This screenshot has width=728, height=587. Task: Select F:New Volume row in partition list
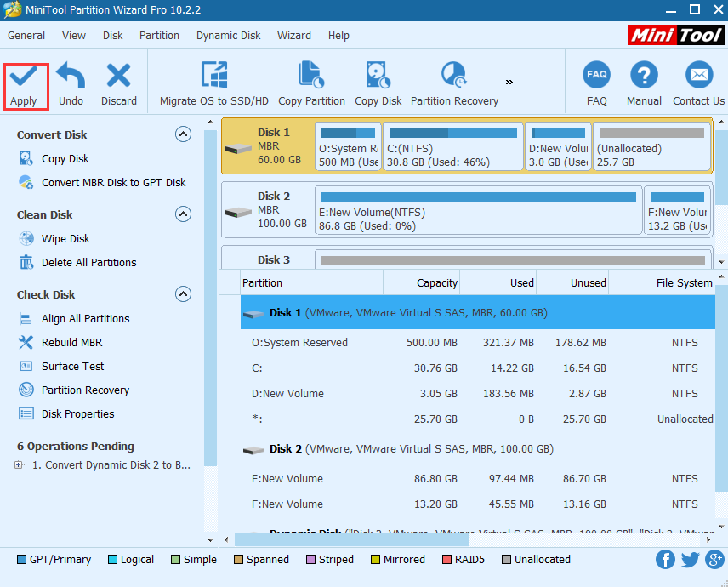tap(478, 504)
